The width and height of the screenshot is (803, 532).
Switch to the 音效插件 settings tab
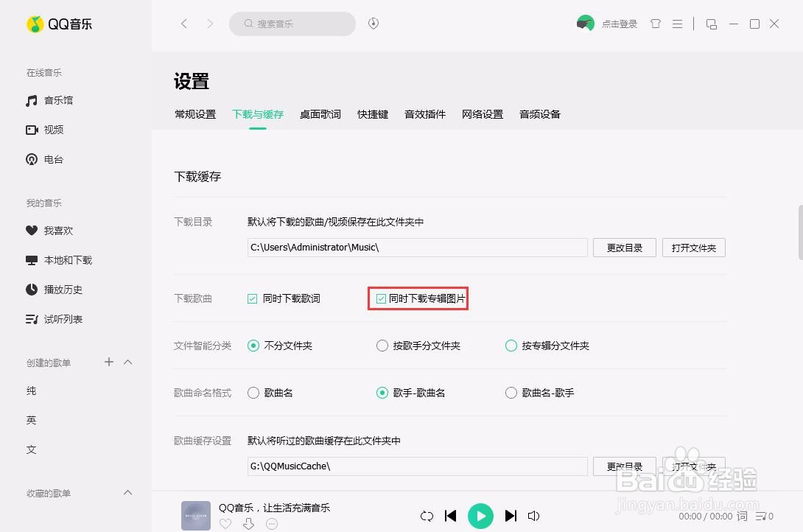(424, 114)
